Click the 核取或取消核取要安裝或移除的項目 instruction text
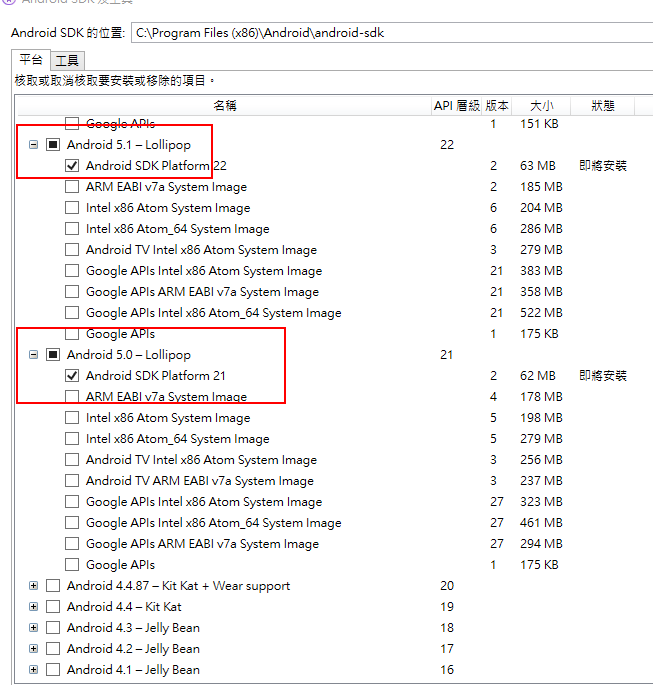Screen dimensions: 653x685 click(114, 81)
